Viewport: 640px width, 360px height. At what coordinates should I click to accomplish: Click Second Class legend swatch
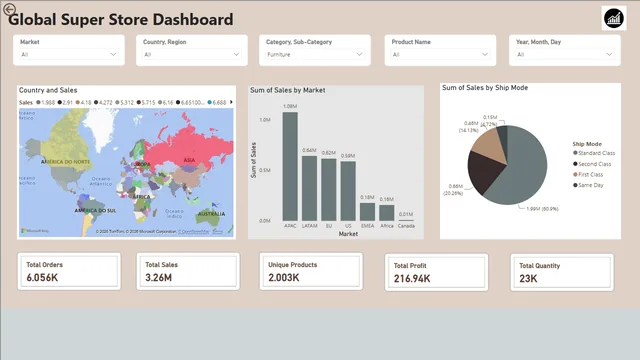575,164
